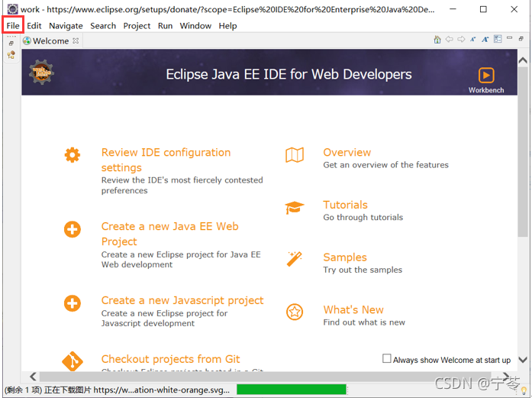Click the restore icon in left sidebar
The image size is (532, 398).
coord(11,44)
